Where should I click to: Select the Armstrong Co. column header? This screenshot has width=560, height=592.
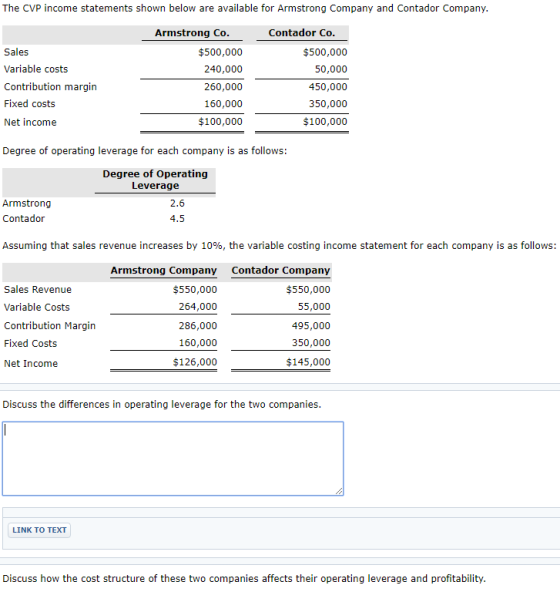point(192,33)
